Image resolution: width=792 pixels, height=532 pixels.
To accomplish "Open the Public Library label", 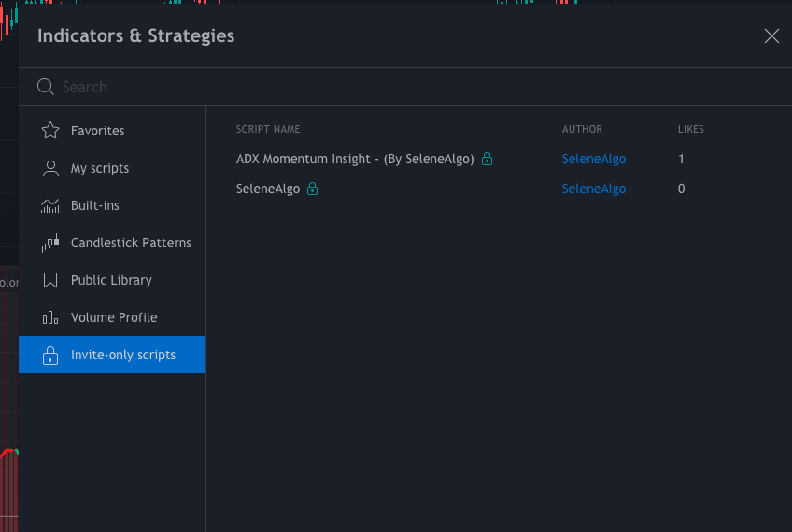I will pos(111,280).
